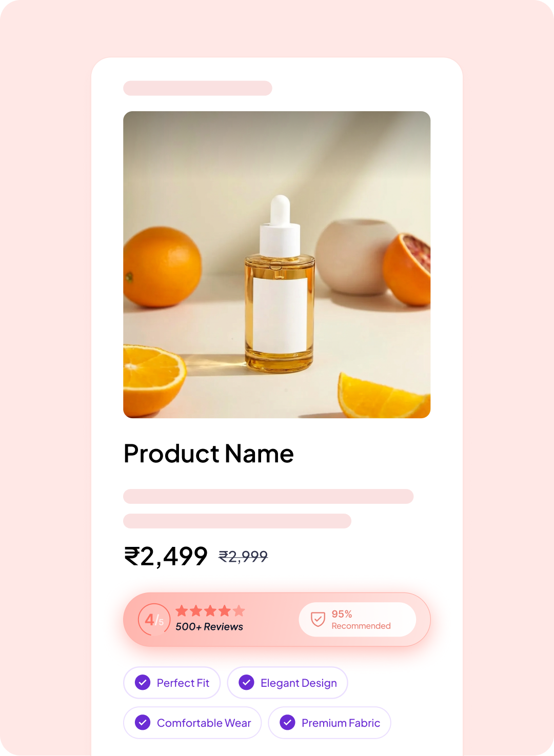554x756 pixels.
Task: Click the 95% Recommended badge
Action: [x=358, y=619]
